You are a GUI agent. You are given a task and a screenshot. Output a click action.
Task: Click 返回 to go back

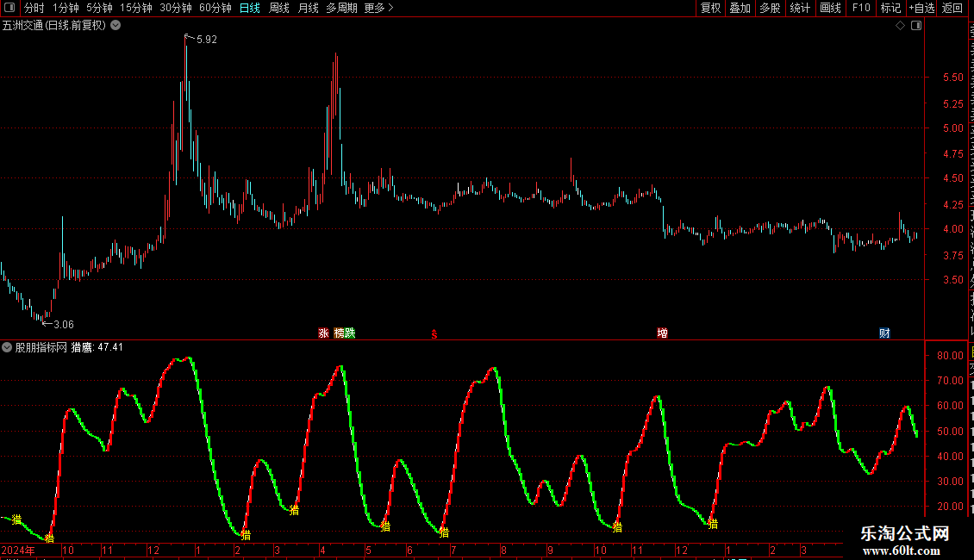pos(952,8)
